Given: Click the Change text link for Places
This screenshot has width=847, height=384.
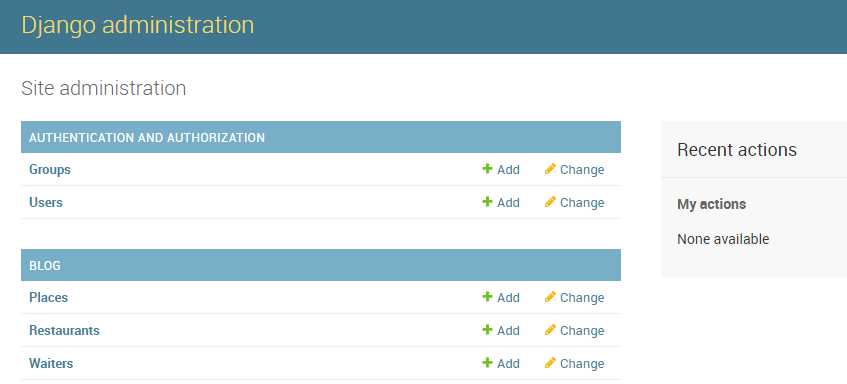Looking at the screenshot, I should (582, 298).
